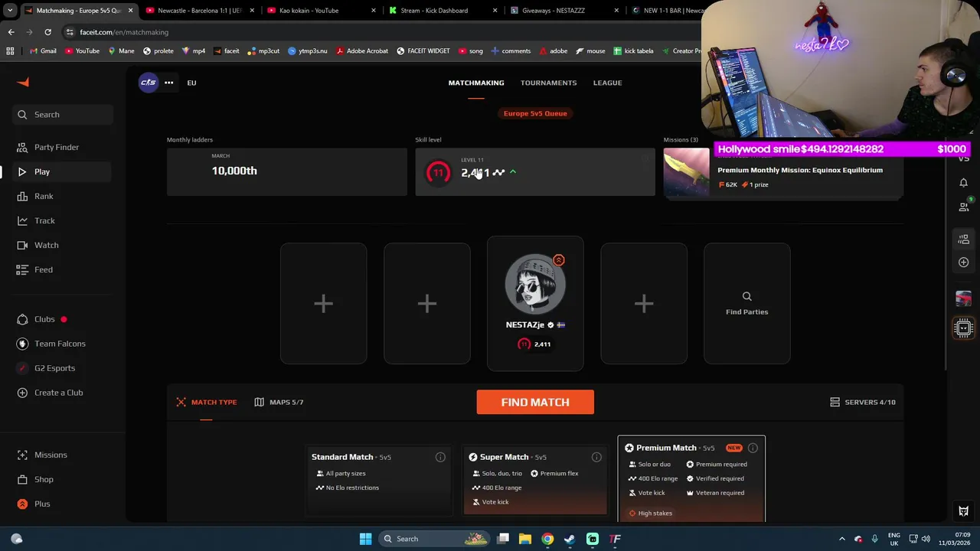Add a player in the fourth party slot
Screen dimensions: 980x551
(x=644, y=304)
